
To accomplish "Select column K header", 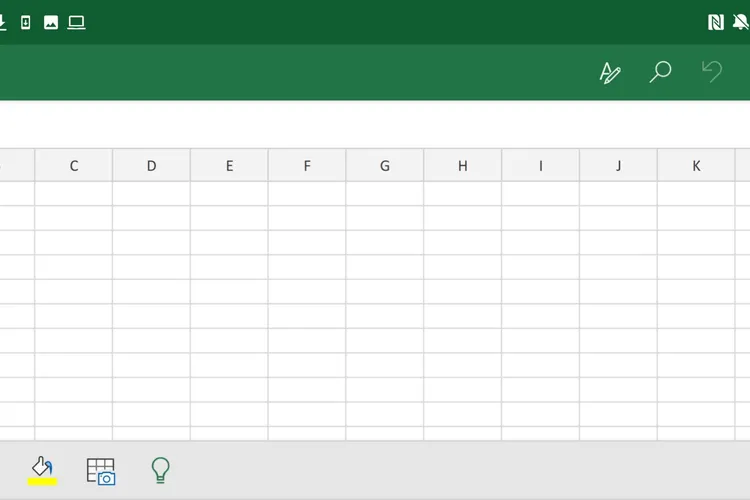I will tap(696, 166).
